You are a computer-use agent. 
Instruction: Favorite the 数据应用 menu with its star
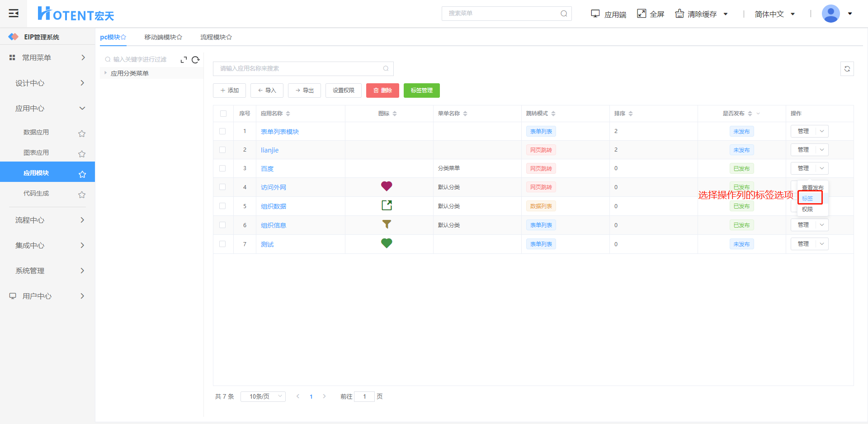[x=82, y=133]
